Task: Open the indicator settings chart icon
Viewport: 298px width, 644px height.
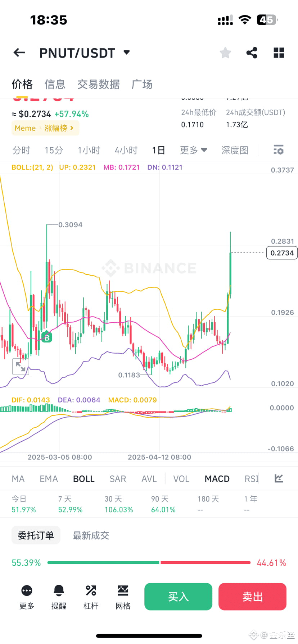Action: point(279,478)
